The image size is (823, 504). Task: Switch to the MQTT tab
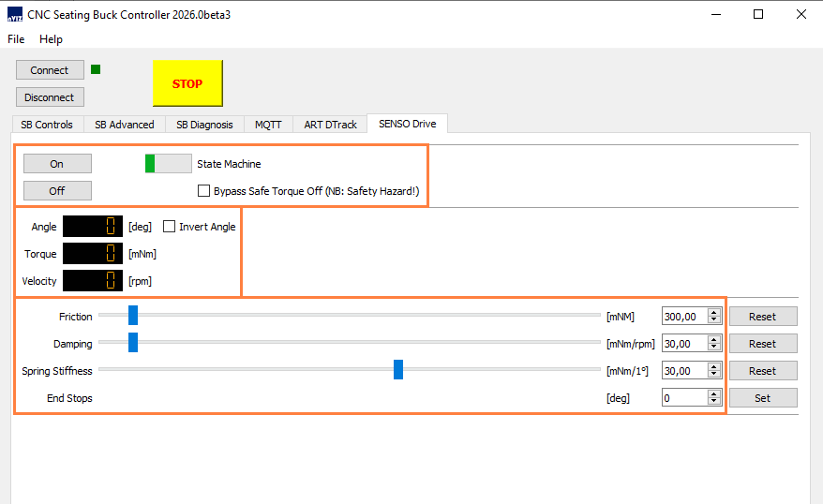click(x=268, y=125)
